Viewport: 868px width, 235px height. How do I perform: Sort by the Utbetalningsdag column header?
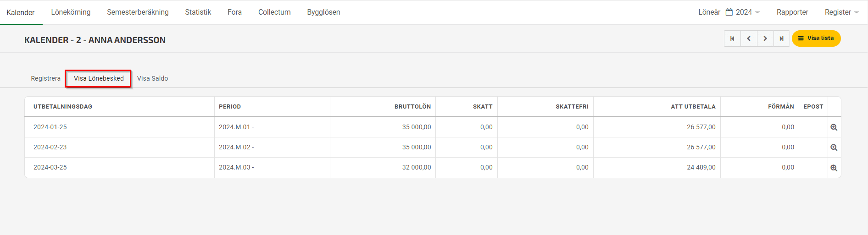[x=63, y=107]
